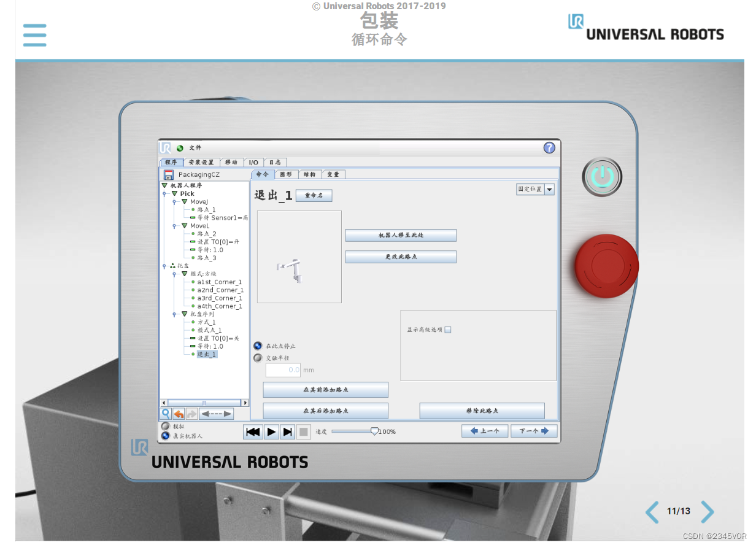This screenshot has height=545, width=756.
Task: Switch to the 移动 tab
Action: tap(231, 162)
